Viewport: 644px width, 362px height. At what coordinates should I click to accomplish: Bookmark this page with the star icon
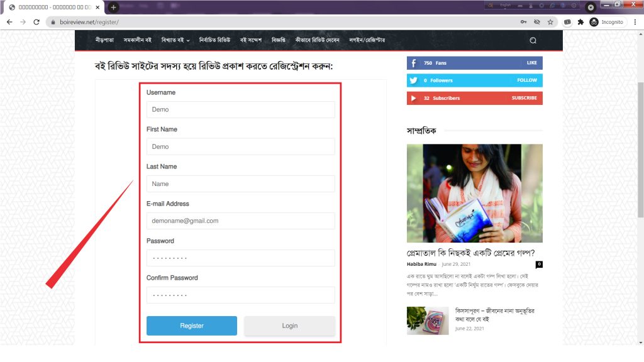click(550, 22)
